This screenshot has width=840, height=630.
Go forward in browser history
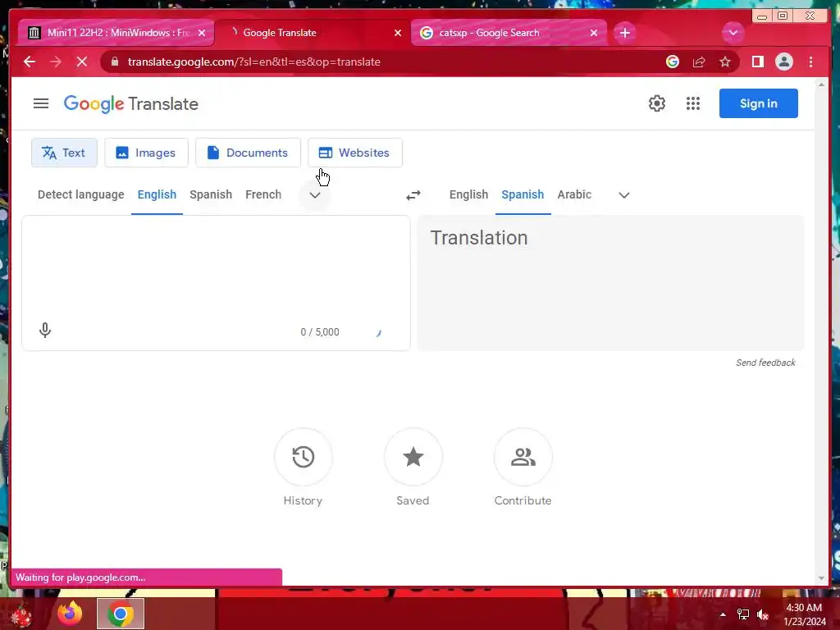coord(56,62)
